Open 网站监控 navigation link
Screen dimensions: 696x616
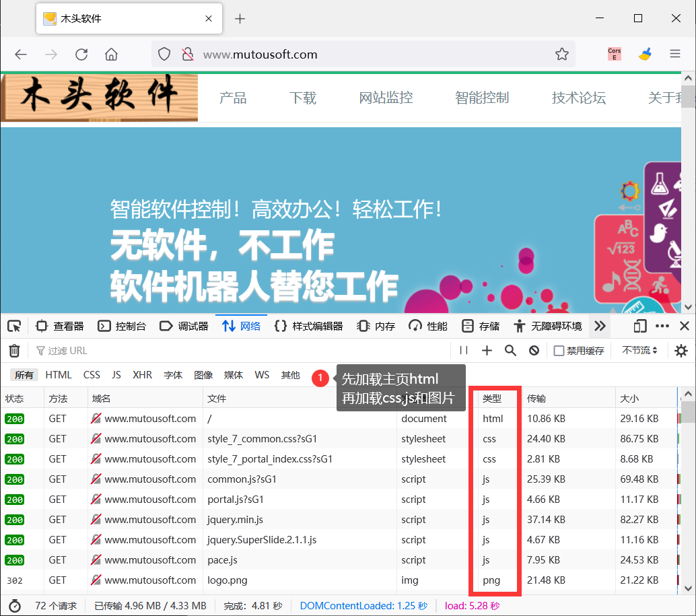386,98
